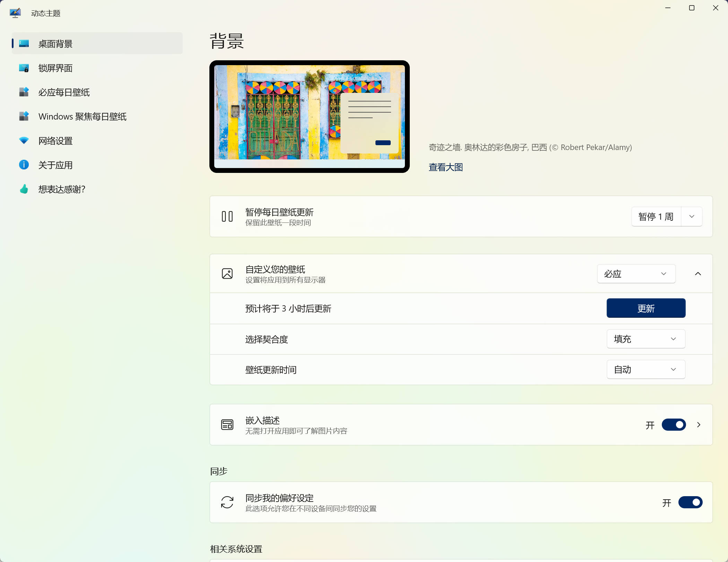This screenshot has height=562, width=728.
Task: Open the 填充 fit dropdown
Action: [646, 339]
